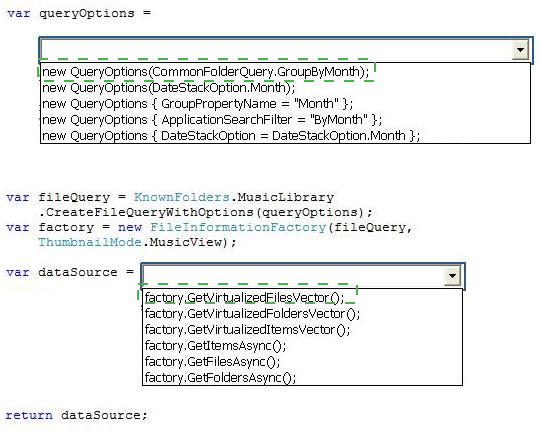Pick the DateStackOption = DateStackOption.Month initializer option
The height and width of the screenshot is (433, 539).
coord(231,135)
